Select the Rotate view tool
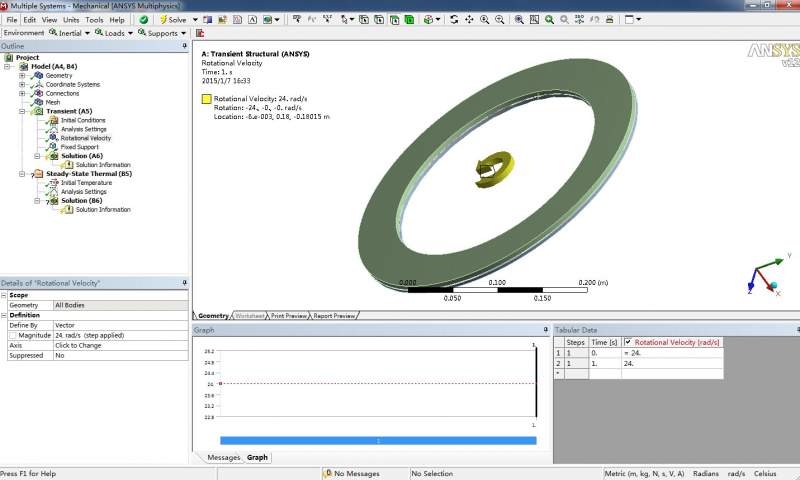800x480 pixels. pyautogui.click(x=454, y=19)
